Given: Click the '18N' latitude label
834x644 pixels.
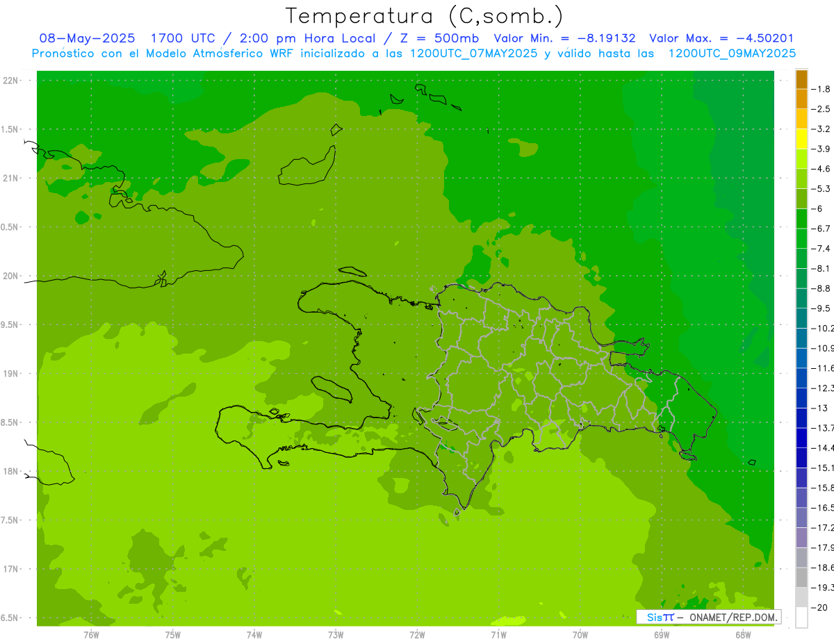Looking at the screenshot, I should click(10, 472).
